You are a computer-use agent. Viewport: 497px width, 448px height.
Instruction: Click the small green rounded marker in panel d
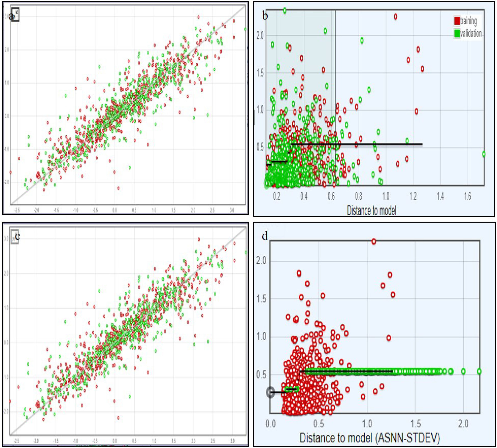pyautogui.click(x=292, y=389)
